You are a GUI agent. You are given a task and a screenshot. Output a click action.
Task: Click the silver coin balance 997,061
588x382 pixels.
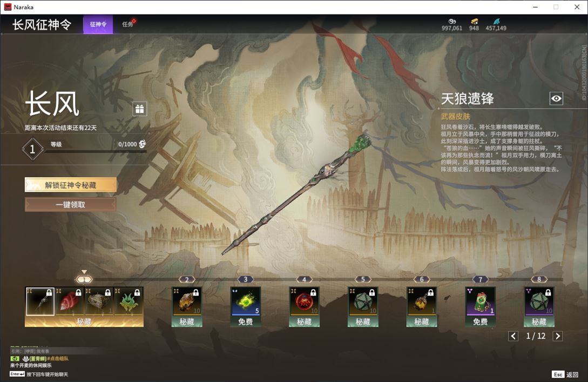[452, 25]
